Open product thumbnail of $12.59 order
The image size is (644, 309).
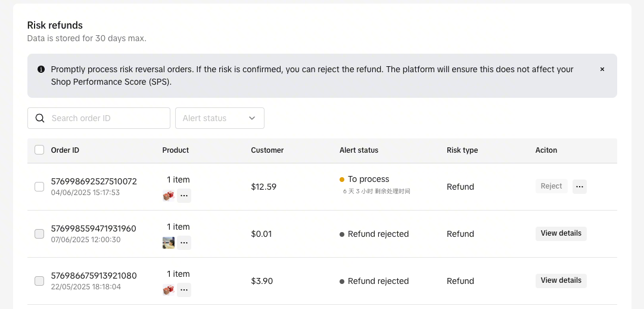169,195
